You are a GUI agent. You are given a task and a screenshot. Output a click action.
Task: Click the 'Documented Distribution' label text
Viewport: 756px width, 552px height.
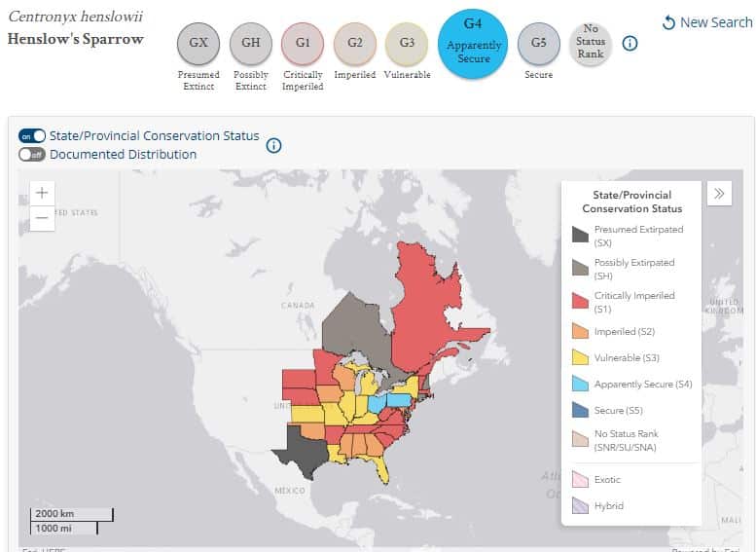pos(123,155)
